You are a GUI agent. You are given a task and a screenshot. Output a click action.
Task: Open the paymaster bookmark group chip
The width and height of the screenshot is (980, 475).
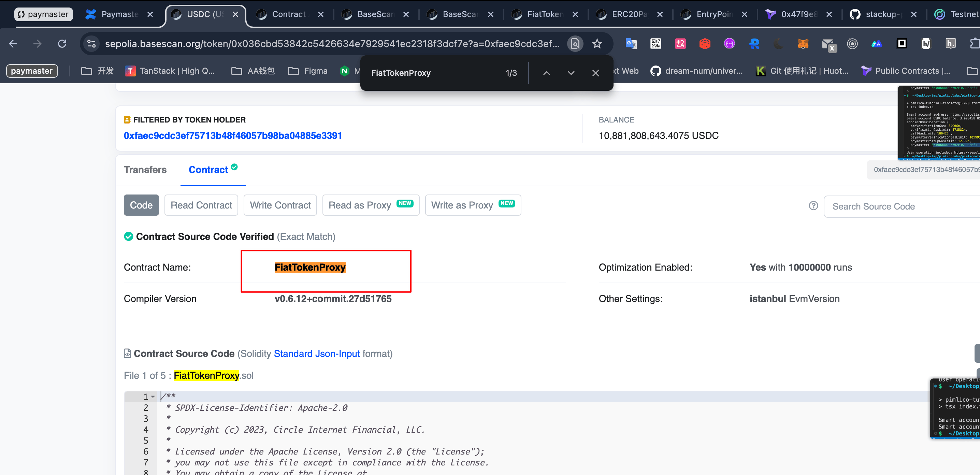[32, 71]
